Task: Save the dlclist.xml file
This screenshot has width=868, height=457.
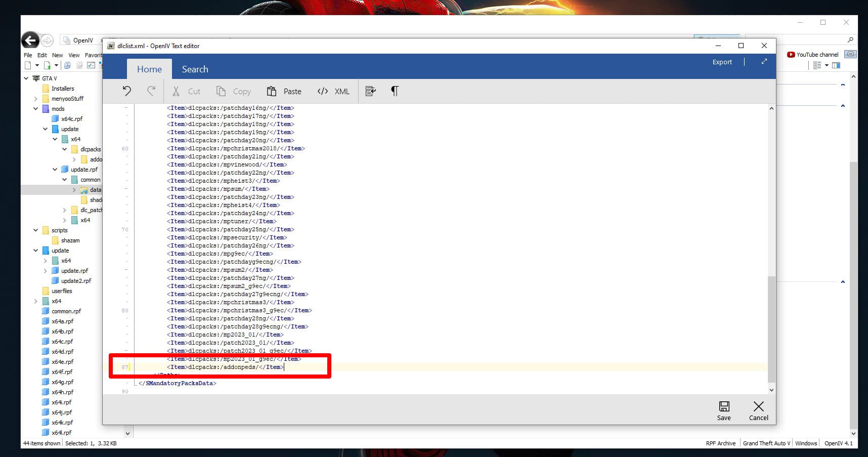Action: [x=724, y=410]
